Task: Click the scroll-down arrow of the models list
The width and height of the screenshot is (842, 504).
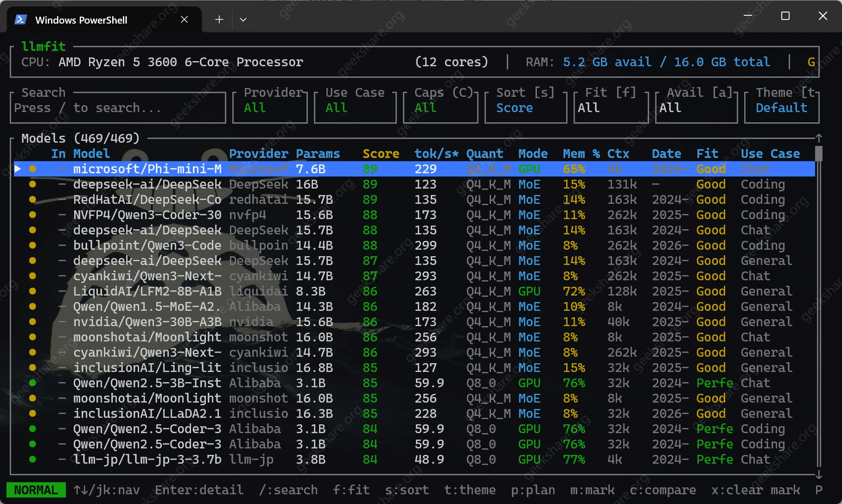Action: coord(819,474)
